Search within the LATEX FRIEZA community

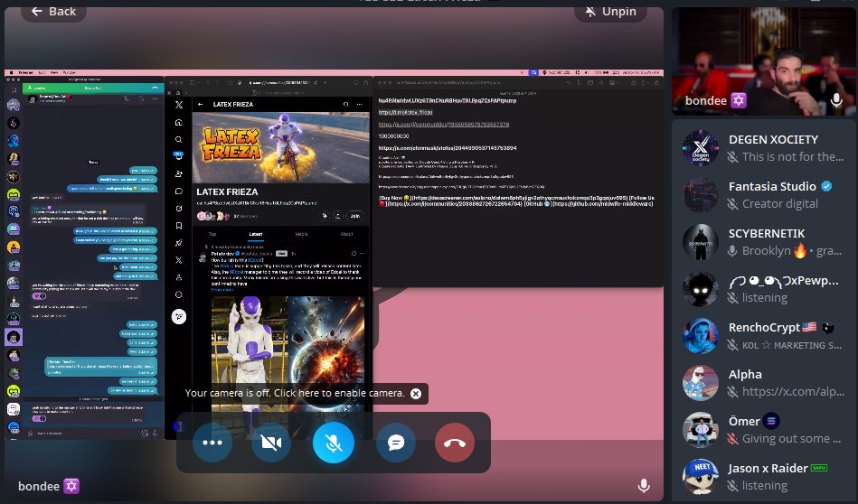click(346, 104)
